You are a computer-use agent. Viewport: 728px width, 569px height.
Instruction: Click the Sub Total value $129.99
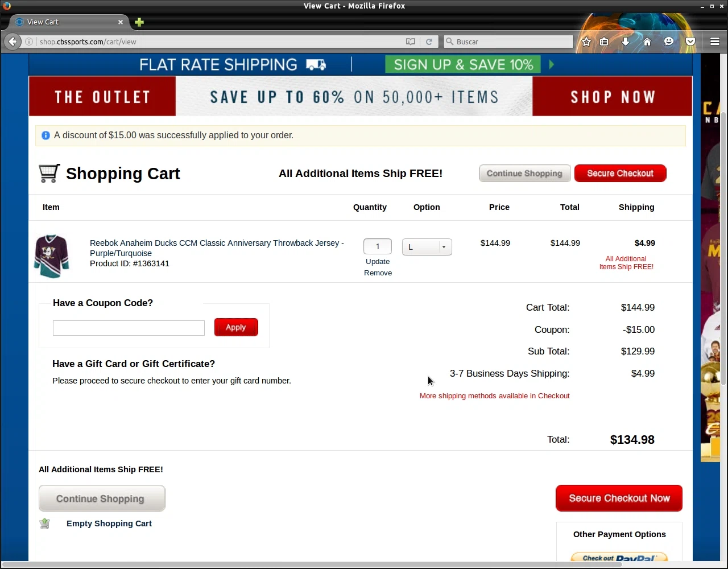pos(638,352)
